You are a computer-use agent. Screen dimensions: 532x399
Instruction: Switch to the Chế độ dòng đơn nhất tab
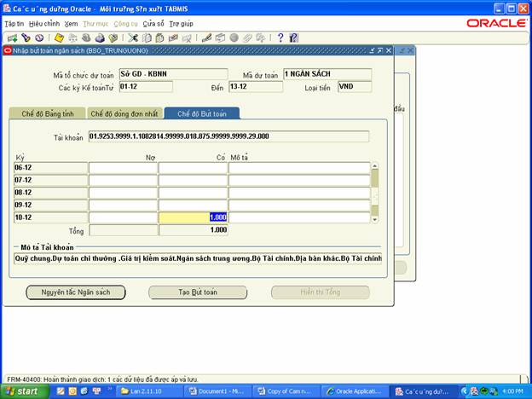124,113
